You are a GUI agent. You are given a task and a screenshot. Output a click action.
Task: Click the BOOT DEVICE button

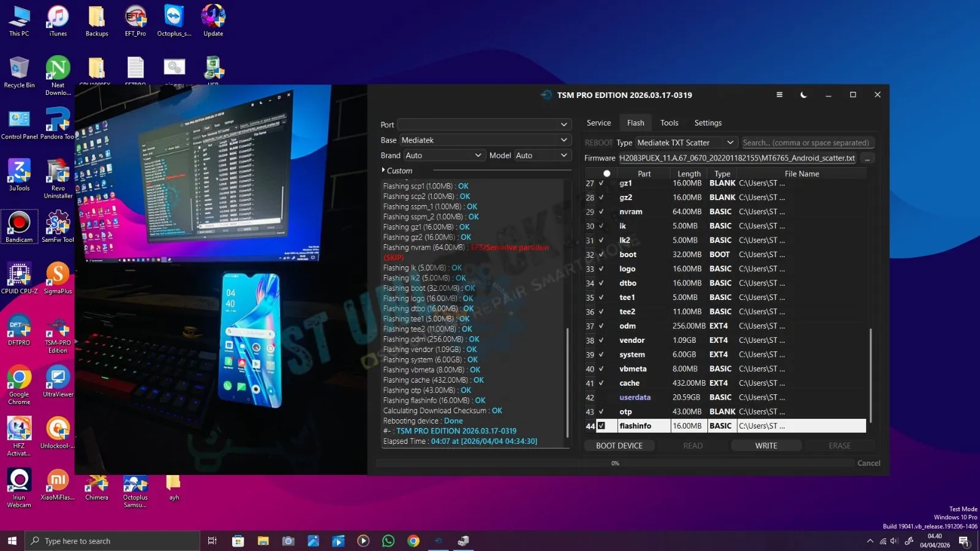click(619, 446)
